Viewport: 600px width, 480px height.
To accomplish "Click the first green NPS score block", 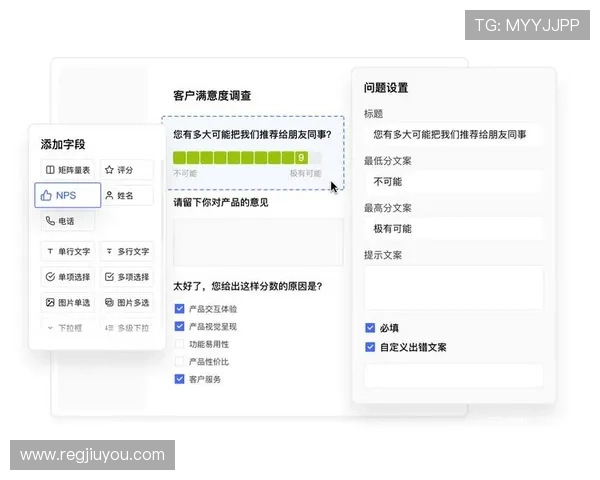I will pos(179,158).
